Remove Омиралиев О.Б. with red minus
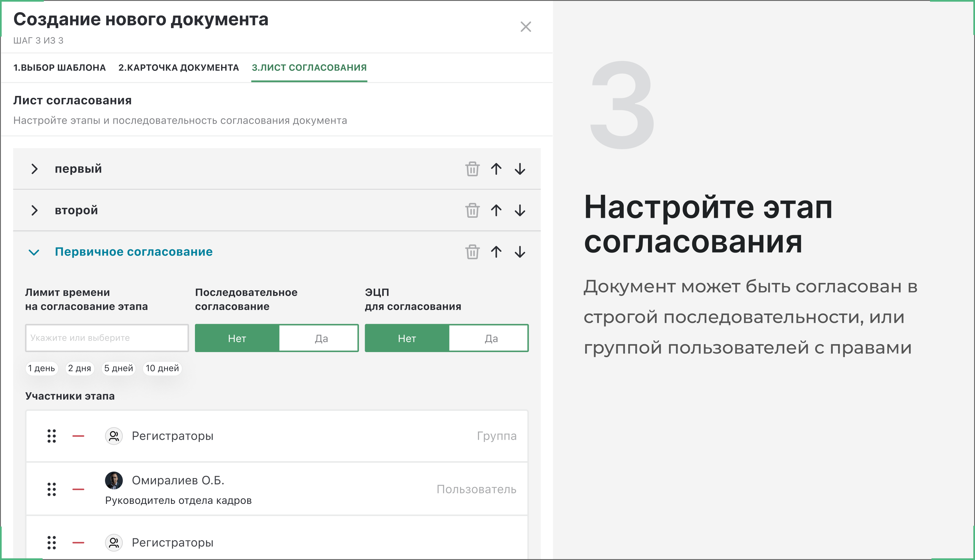Viewport: 975px width, 560px height. click(78, 489)
